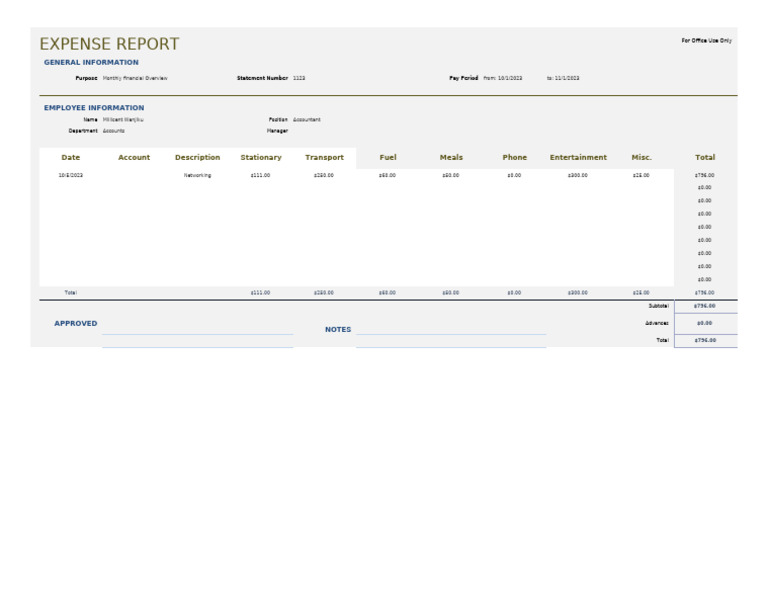
Task: Click the Position label
Action: click(x=278, y=119)
